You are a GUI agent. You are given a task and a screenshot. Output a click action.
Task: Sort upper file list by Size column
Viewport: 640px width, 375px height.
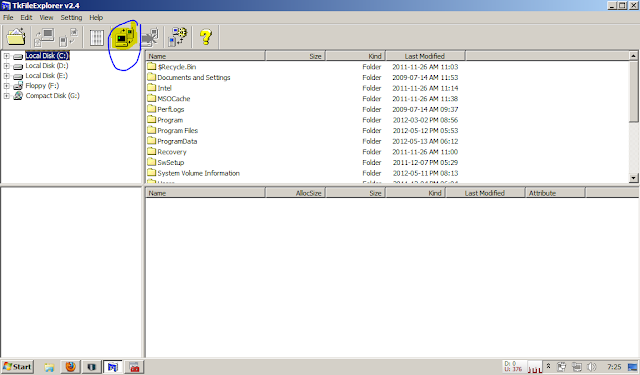(x=296, y=56)
